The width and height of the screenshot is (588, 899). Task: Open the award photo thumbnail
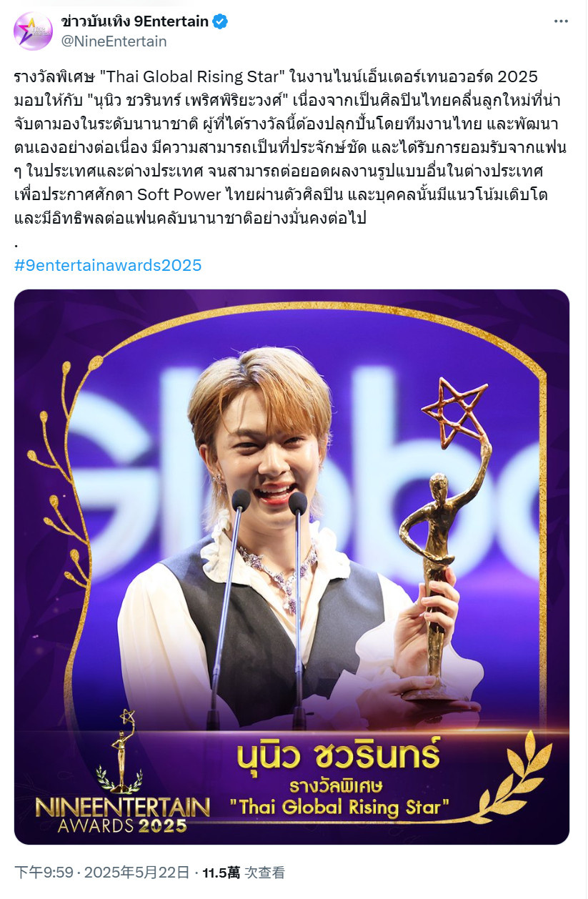pyautogui.click(x=291, y=567)
